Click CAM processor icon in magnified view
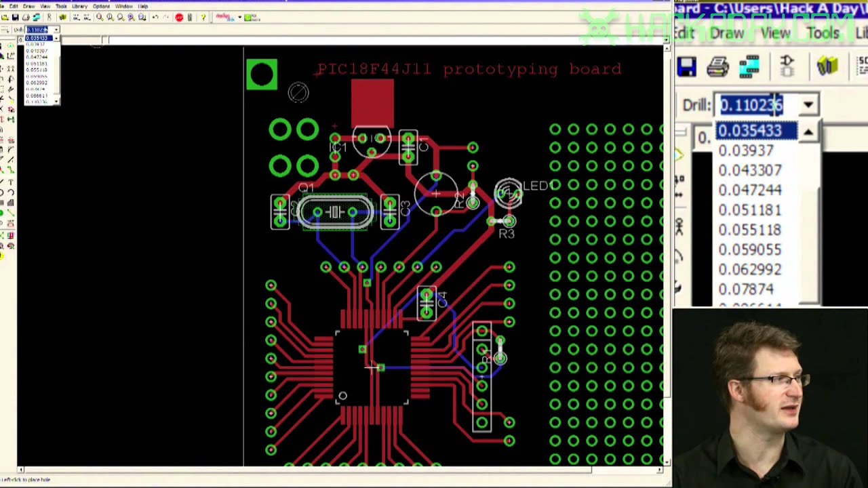 tap(749, 66)
